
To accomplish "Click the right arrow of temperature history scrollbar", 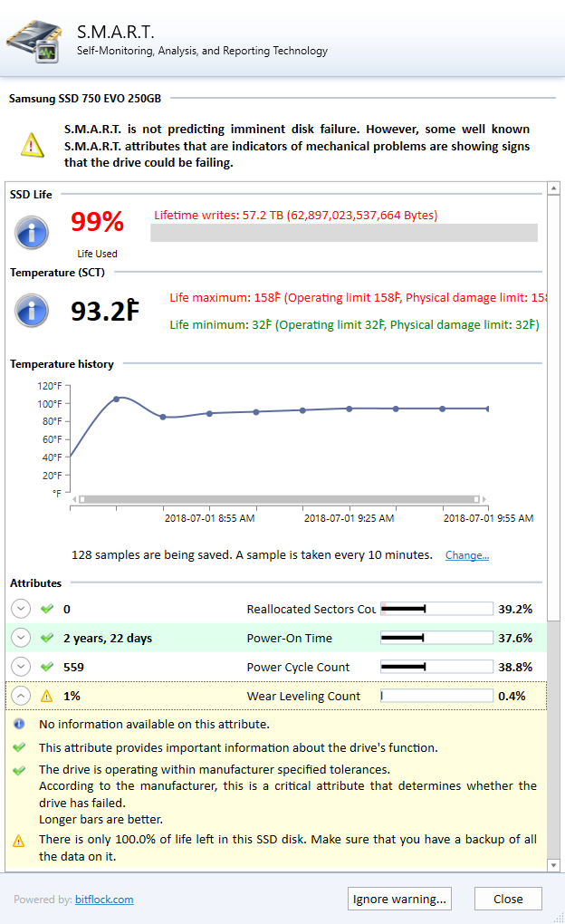I will pyautogui.click(x=484, y=499).
